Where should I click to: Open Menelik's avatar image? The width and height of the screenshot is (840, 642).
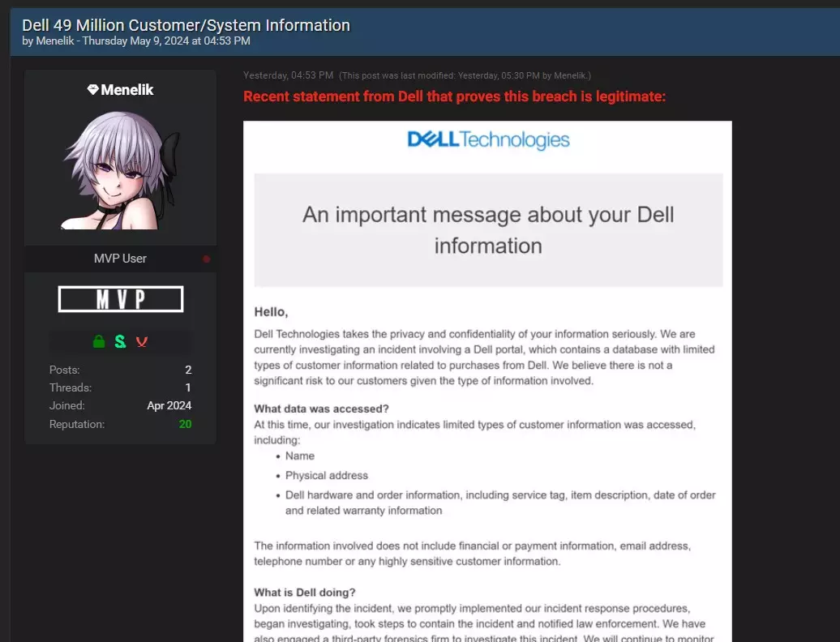pos(120,171)
